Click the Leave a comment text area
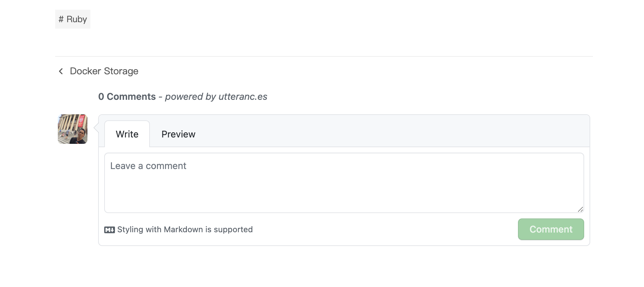The width and height of the screenshot is (644, 287). (x=344, y=183)
